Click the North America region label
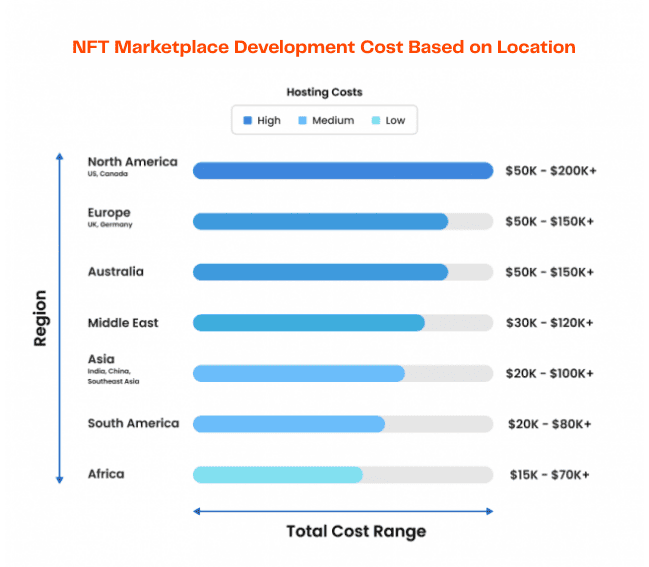 (132, 162)
